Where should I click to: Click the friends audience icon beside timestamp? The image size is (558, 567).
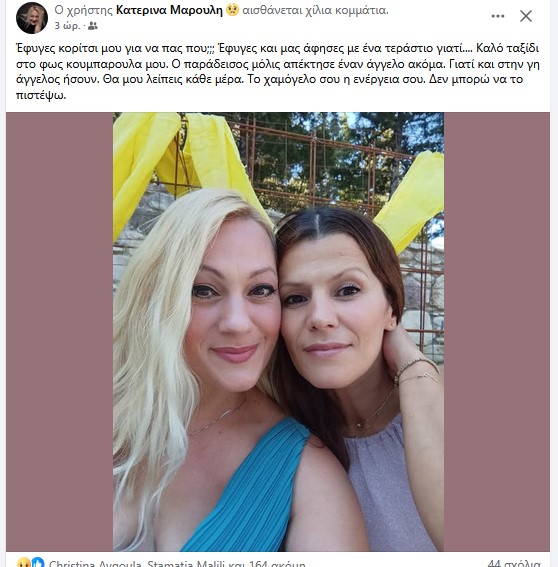93,26
